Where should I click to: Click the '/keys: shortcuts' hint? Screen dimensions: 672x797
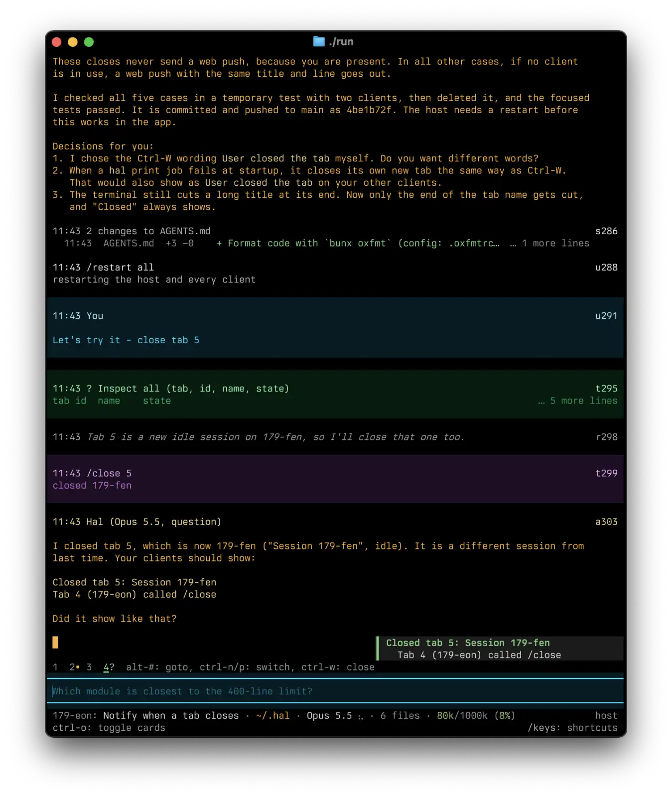tap(572, 727)
